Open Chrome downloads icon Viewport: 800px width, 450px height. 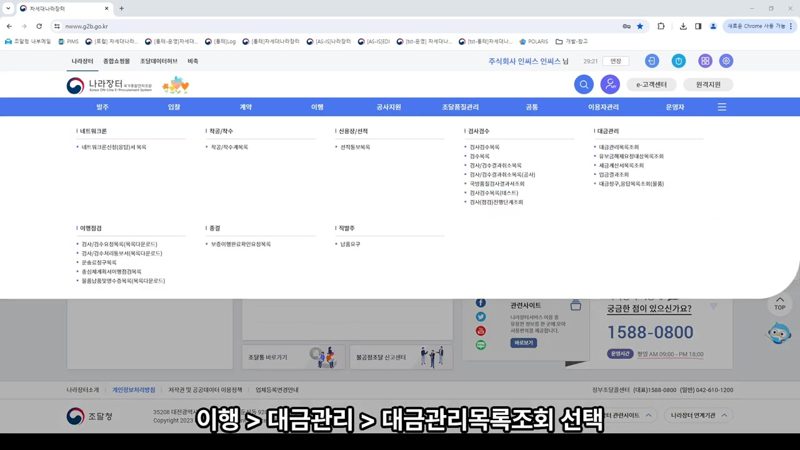pos(683,26)
